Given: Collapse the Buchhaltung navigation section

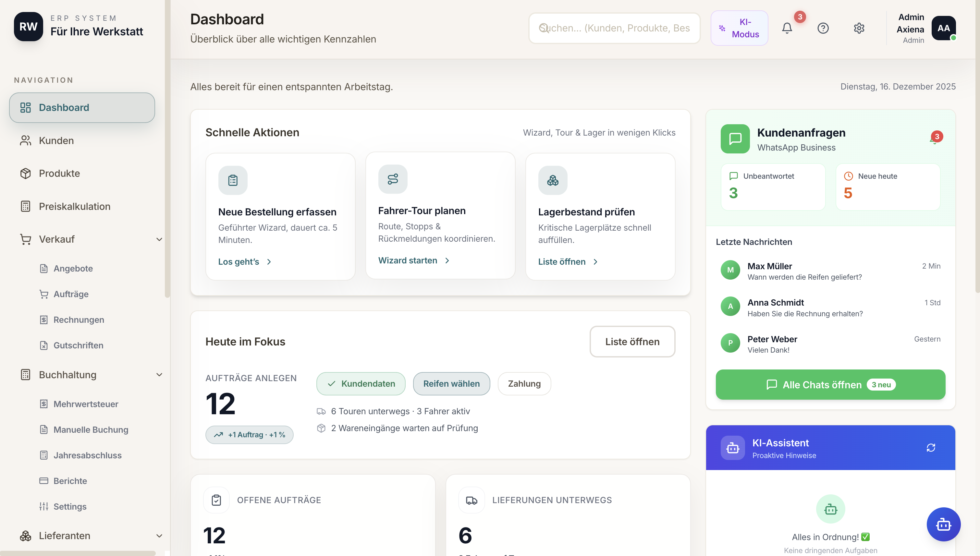Looking at the screenshot, I should 159,375.
